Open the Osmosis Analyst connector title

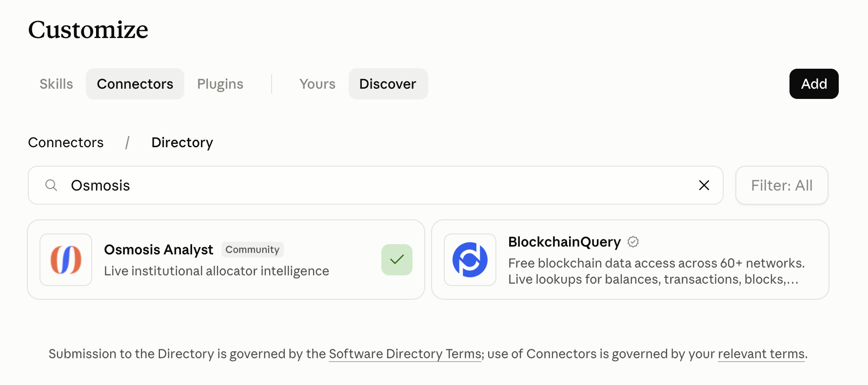[158, 250]
